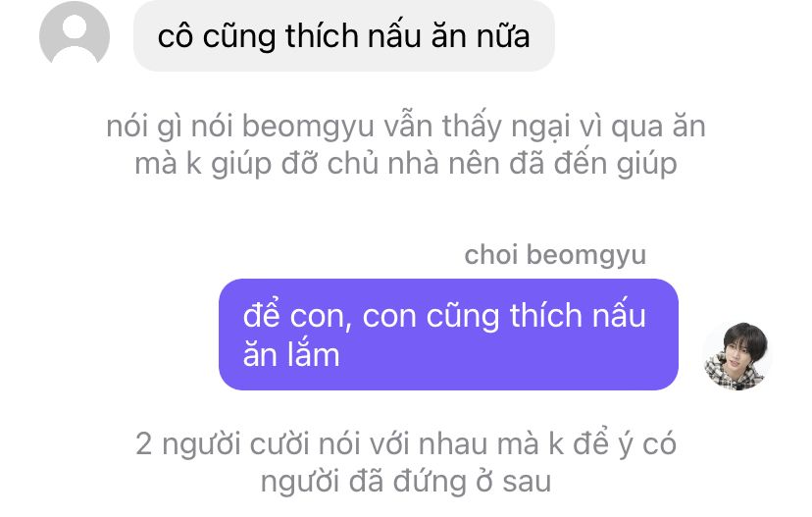Click the number "2" in the bottom narration
Image resolution: width=812 pixels, height=517 pixels.
point(144,444)
